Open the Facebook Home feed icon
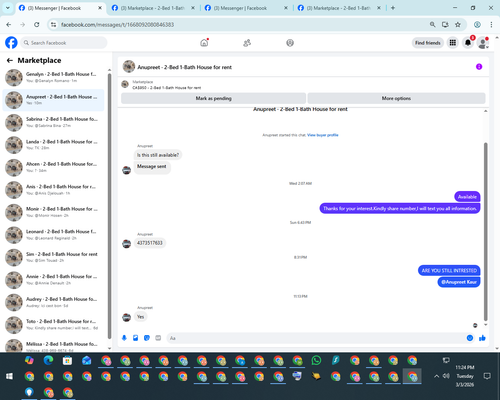The height and width of the screenshot is (400, 500). (204, 43)
